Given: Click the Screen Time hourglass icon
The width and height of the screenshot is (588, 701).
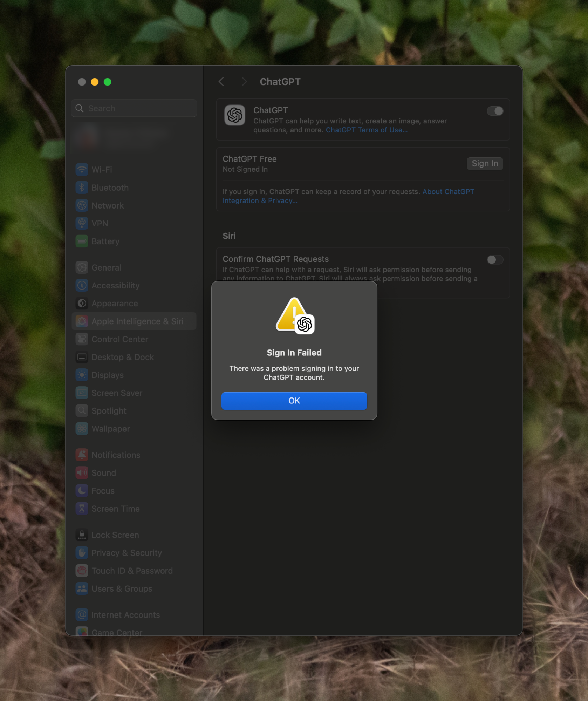Looking at the screenshot, I should tap(82, 509).
